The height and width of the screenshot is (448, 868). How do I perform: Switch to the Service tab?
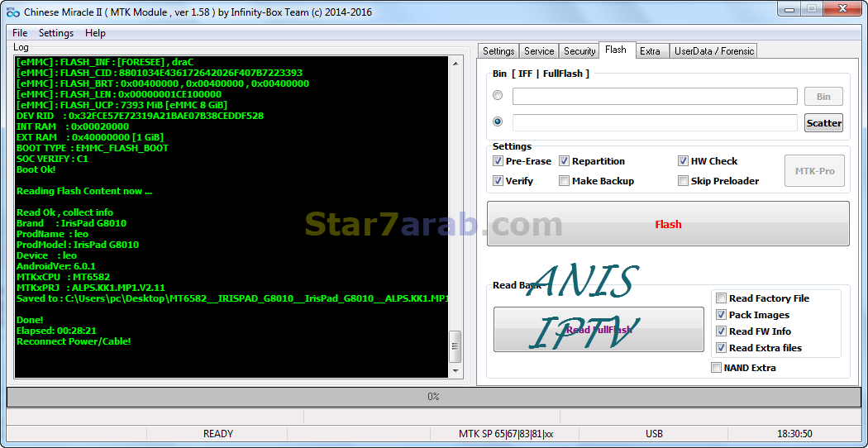point(539,51)
